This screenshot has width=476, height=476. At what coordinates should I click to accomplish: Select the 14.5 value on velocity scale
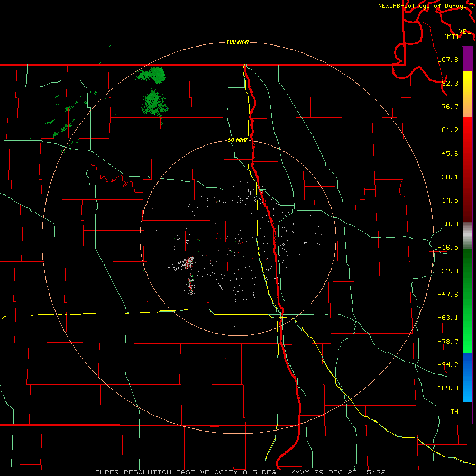click(x=450, y=200)
